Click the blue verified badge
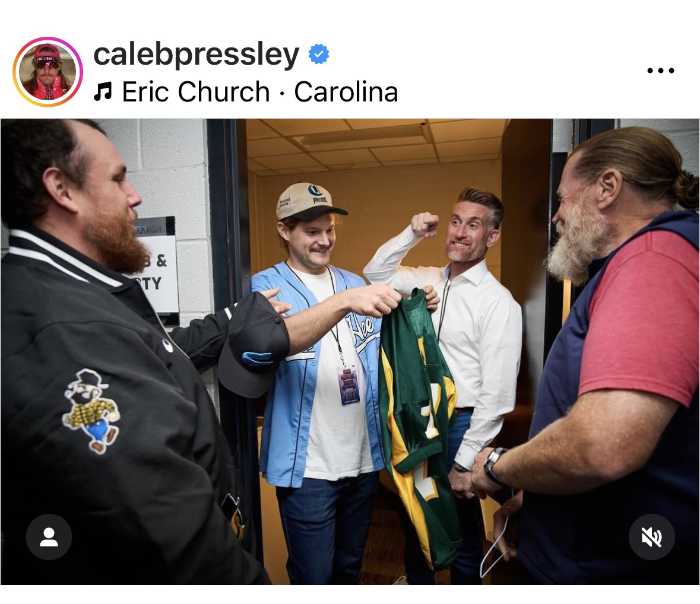This screenshot has height=604, width=700. point(319,54)
